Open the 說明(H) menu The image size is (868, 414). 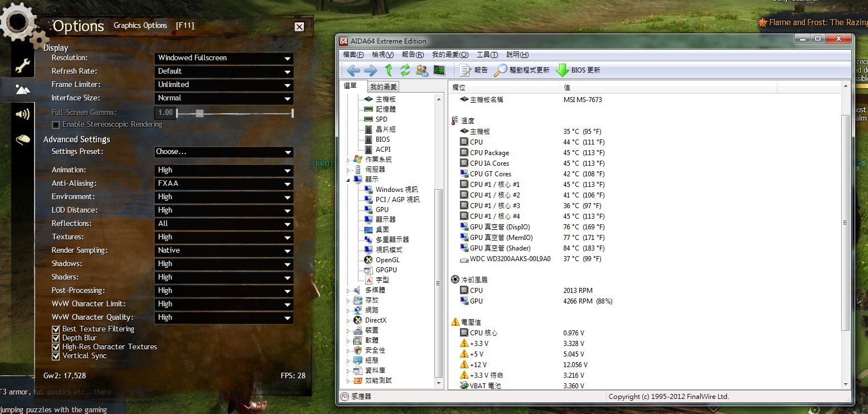(517, 55)
